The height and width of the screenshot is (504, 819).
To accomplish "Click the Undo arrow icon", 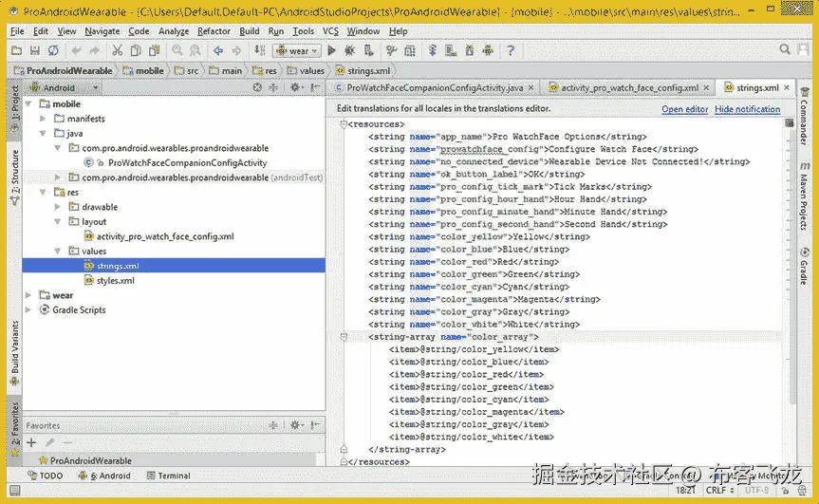I will [76, 50].
